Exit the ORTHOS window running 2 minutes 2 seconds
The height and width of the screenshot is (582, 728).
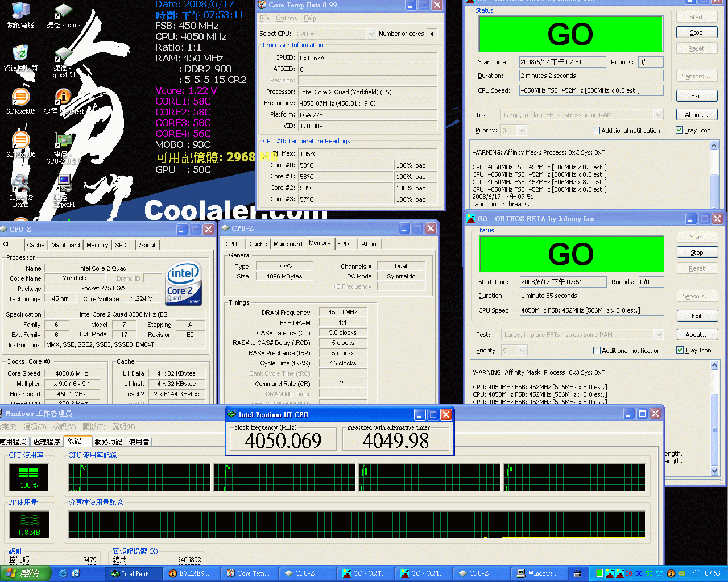pyautogui.click(x=697, y=96)
